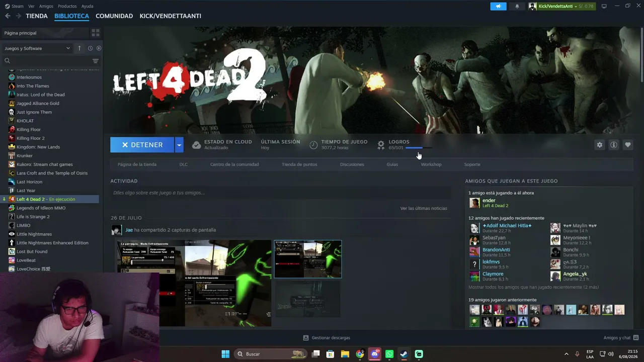Open the KICK/VENDETTAANTI profile tab
This screenshot has height=362, width=644.
click(171, 16)
